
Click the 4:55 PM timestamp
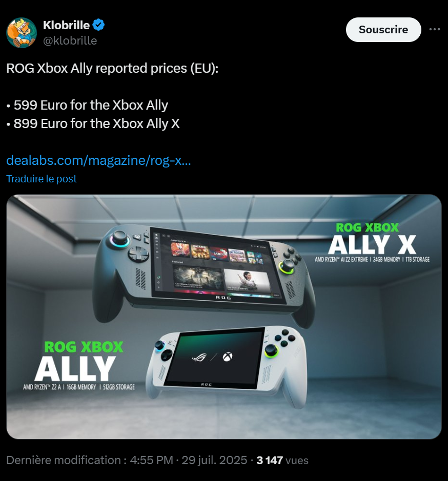click(x=151, y=460)
